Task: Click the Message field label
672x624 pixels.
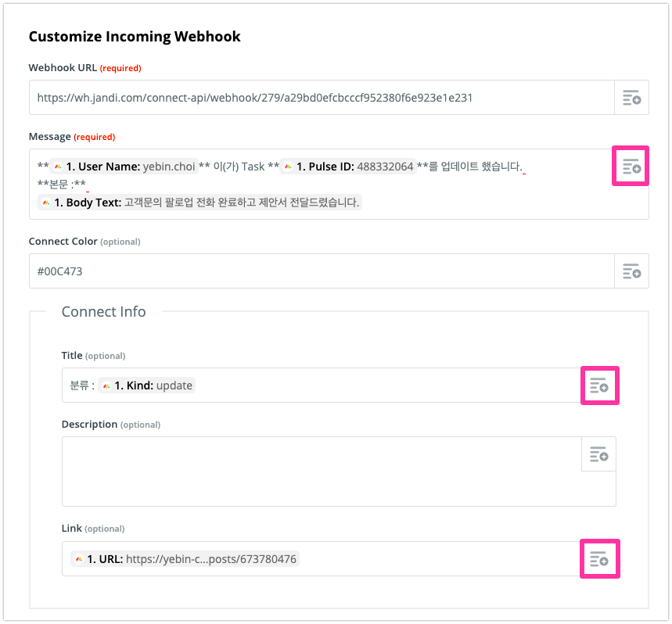Action: point(49,137)
